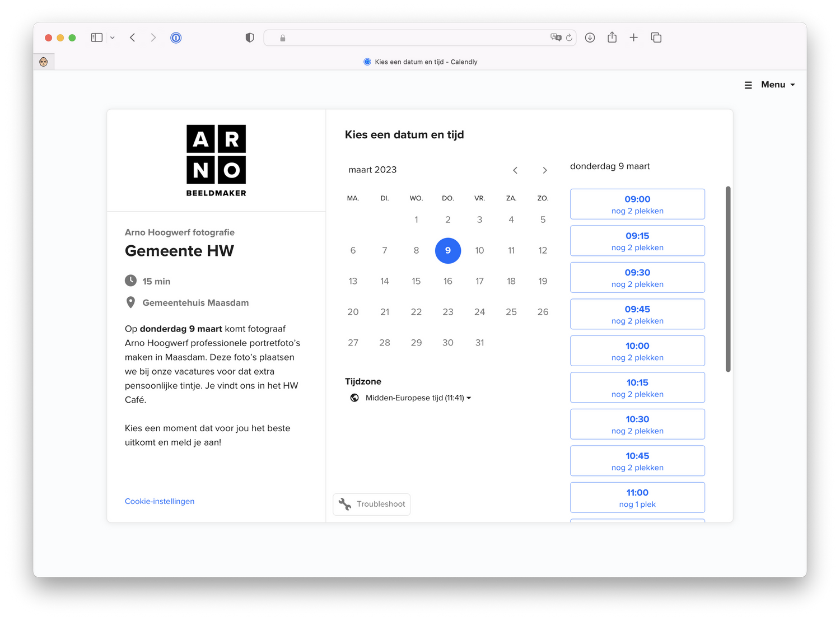Click calendar day 16
The height and width of the screenshot is (621, 840).
tap(448, 281)
